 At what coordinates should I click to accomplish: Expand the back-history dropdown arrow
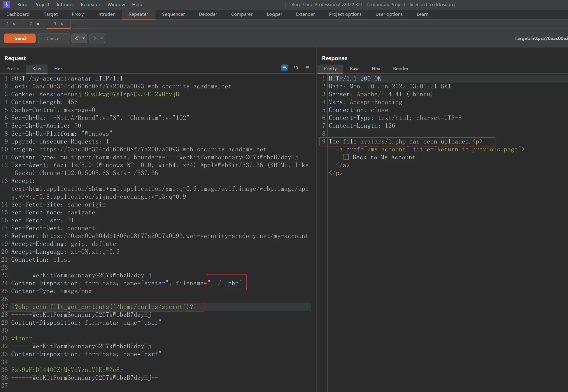(84, 38)
